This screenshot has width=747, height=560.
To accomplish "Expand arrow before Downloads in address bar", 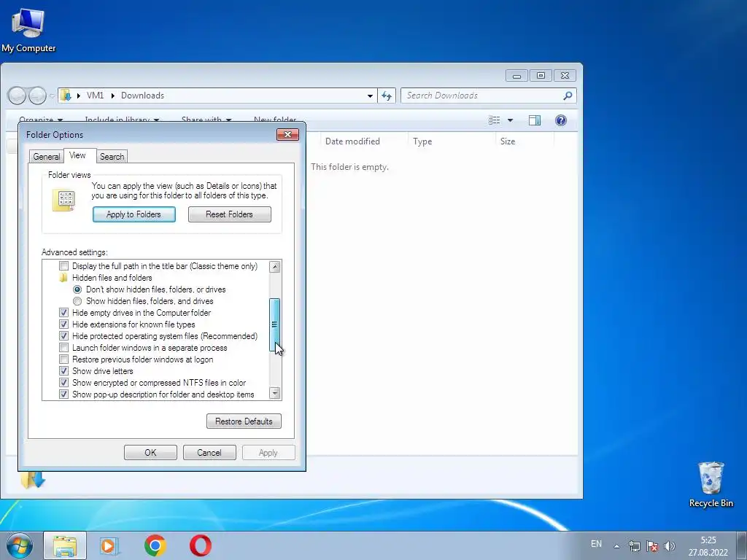I will pos(113,96).
